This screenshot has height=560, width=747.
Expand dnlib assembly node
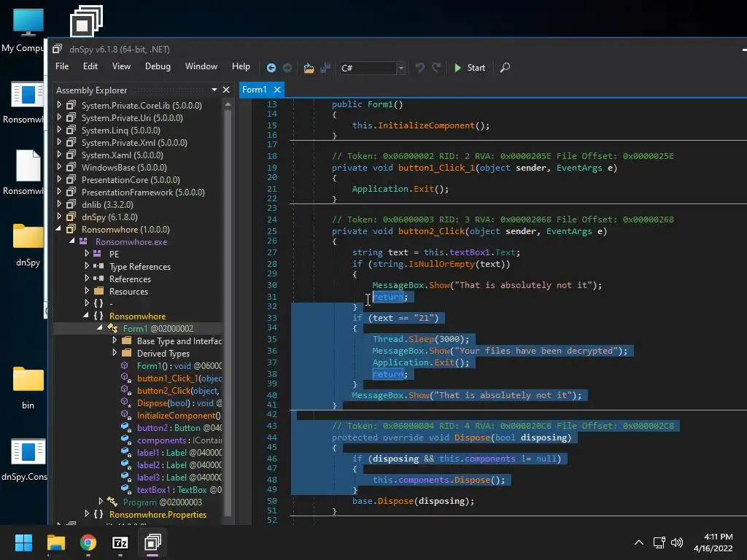(59, 204)
